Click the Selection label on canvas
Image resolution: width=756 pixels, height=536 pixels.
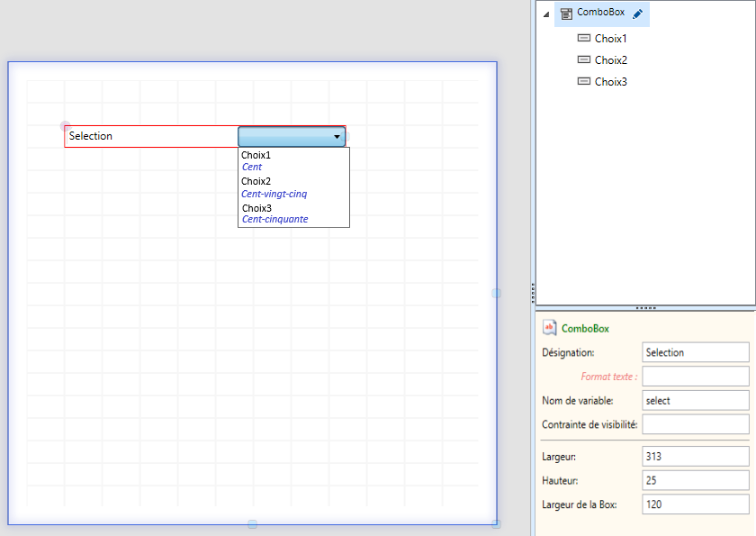90,136
